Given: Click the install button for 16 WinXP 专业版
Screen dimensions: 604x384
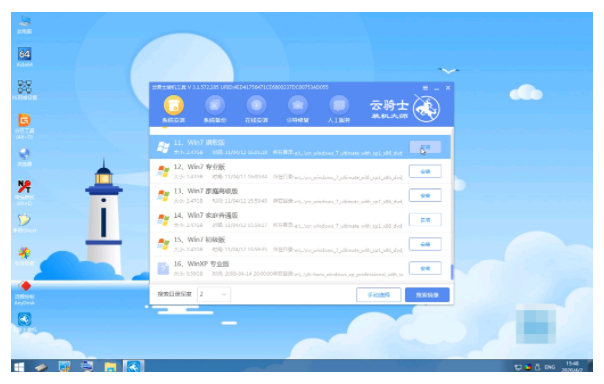Looking at the screenshot, I should click(425, 268).
